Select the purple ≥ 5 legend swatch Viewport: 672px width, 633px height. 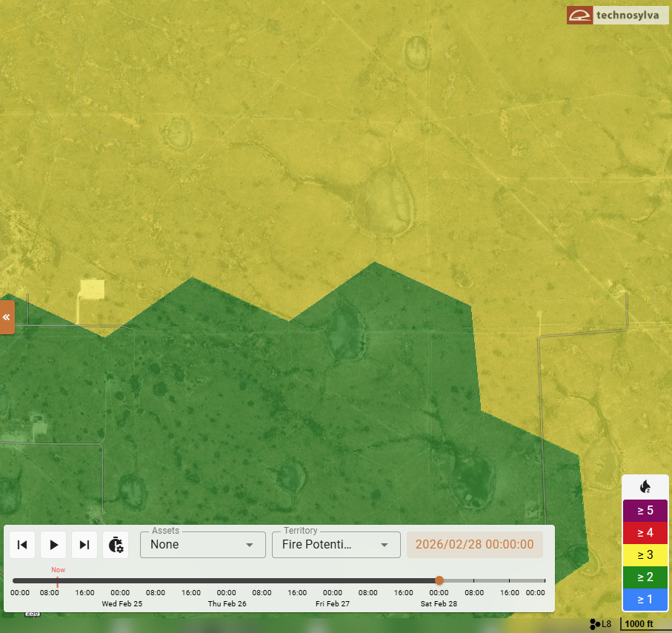[x=645, y=510]
